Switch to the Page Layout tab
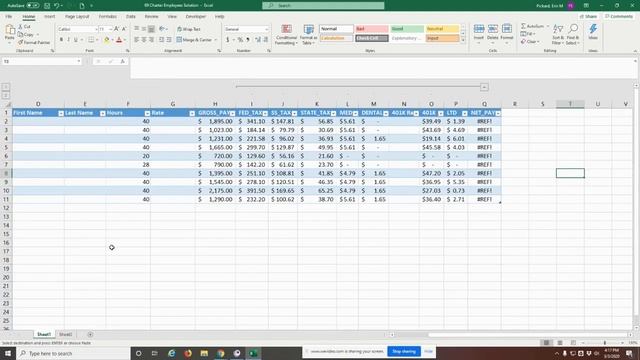The image size is (640, 360). pyautogui.click(x=77, y=16)
